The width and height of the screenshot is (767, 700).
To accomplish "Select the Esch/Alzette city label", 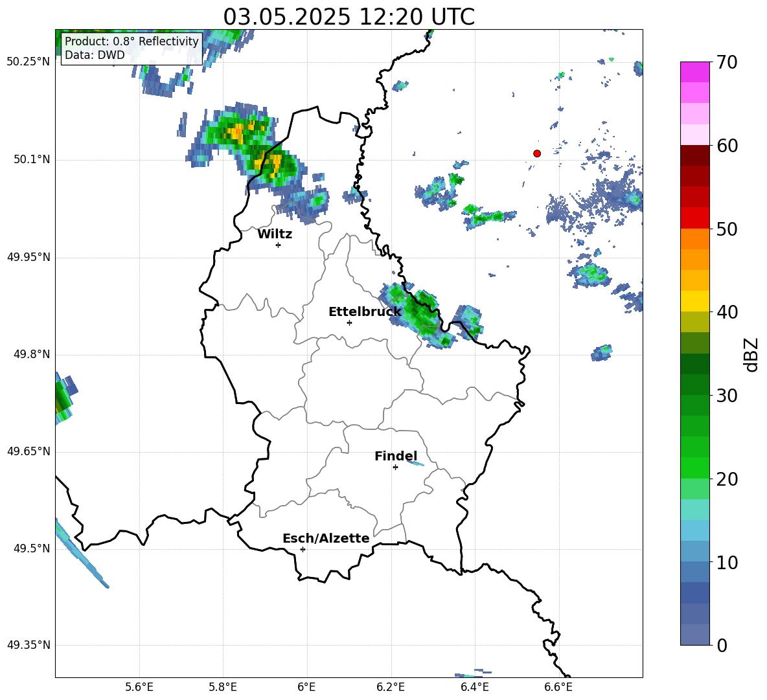I will click(x=326, y=538).
